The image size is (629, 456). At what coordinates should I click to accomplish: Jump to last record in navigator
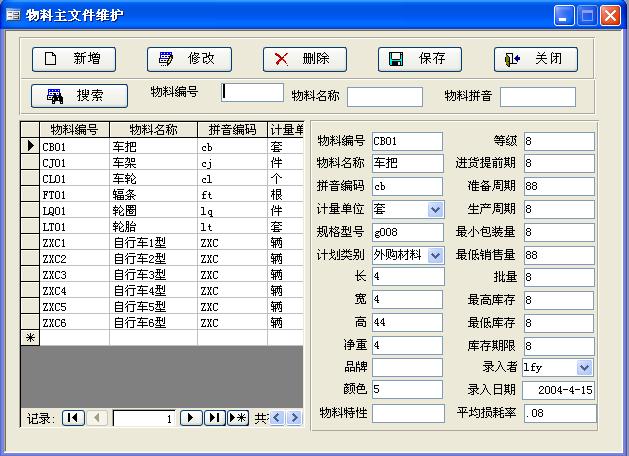tap(214, 418)
